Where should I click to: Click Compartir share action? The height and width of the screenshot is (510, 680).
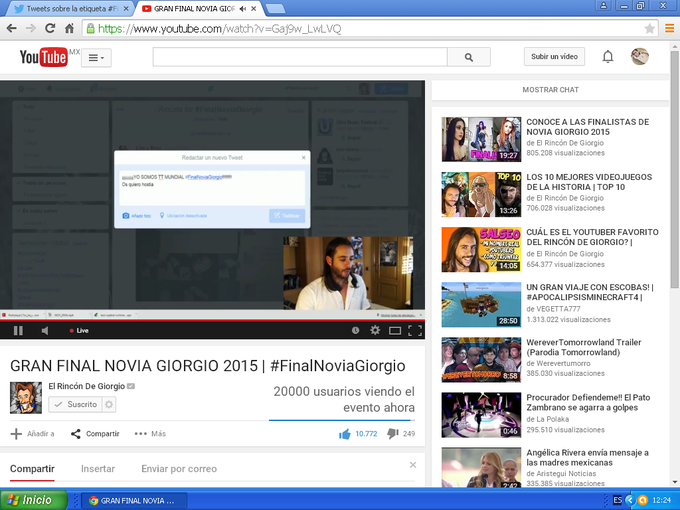pos(95,434)
